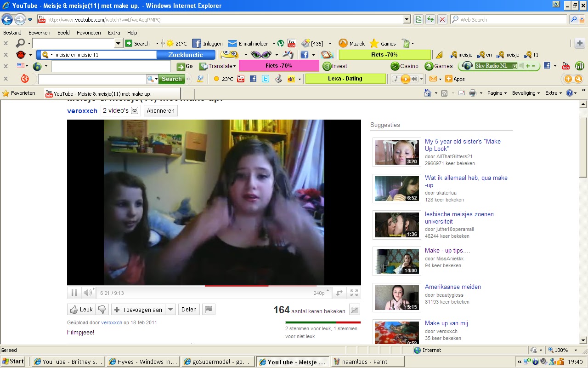The image size is (588, 368).
Task: Flag the video with the flag icon
Action: 209,310
